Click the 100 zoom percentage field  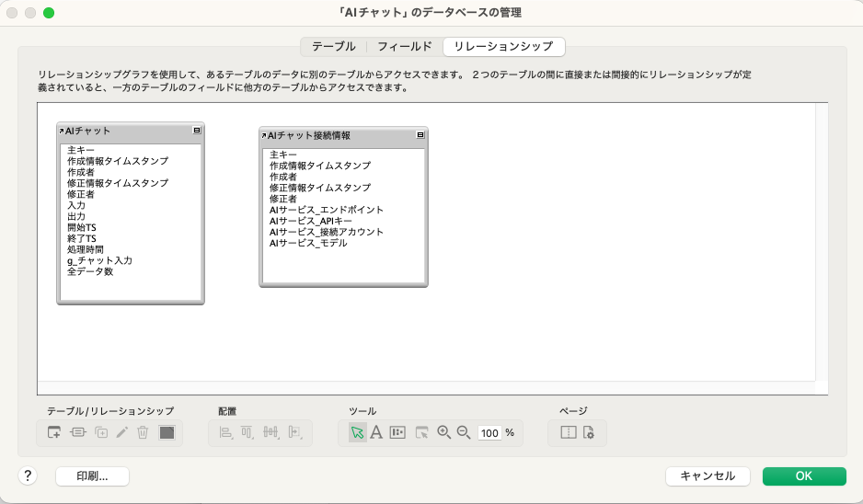tap(489, 433)
